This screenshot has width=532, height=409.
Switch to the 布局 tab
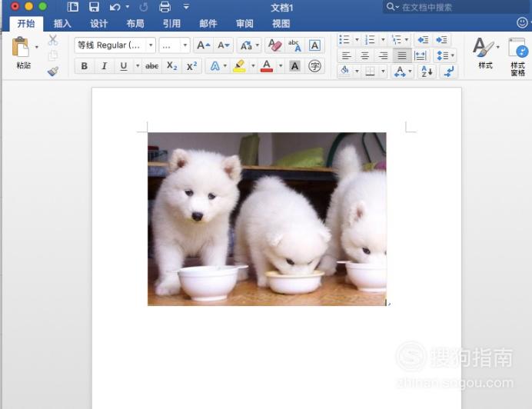(x=135, y=23)
